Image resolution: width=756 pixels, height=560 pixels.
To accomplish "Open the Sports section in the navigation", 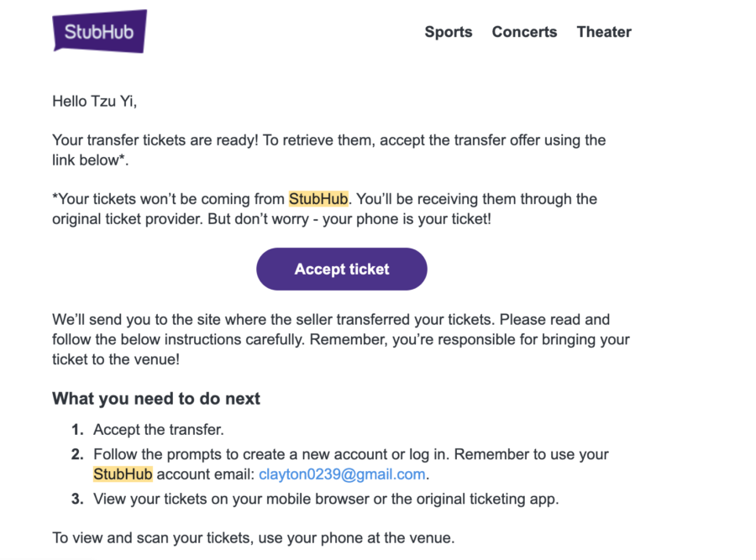I will pos(448,32).
